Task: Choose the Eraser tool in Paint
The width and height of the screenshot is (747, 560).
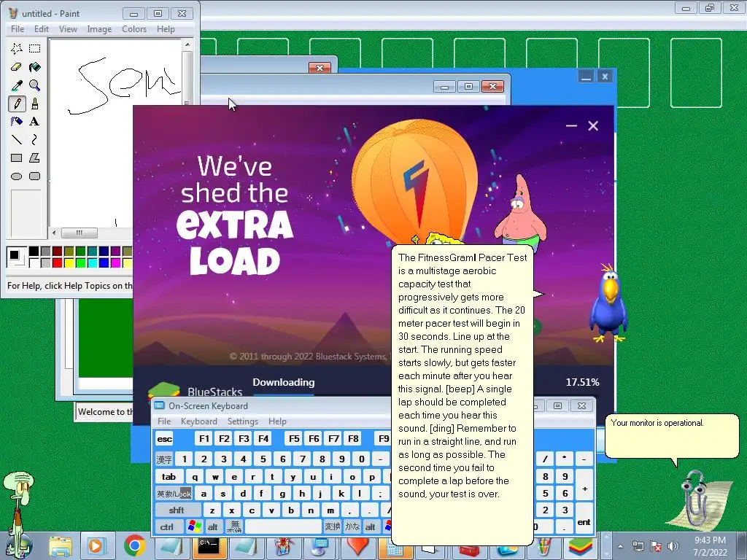Action: 17,66
